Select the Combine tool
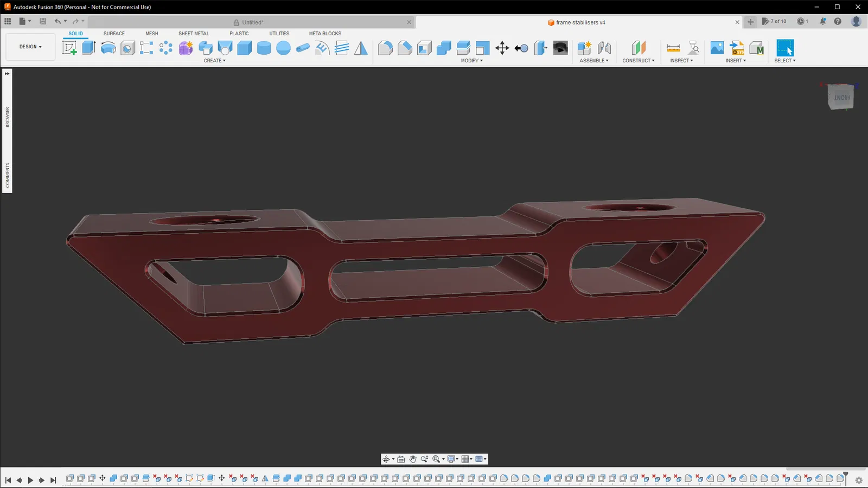The width and height of the screenshot is (868, 488). 444,48
